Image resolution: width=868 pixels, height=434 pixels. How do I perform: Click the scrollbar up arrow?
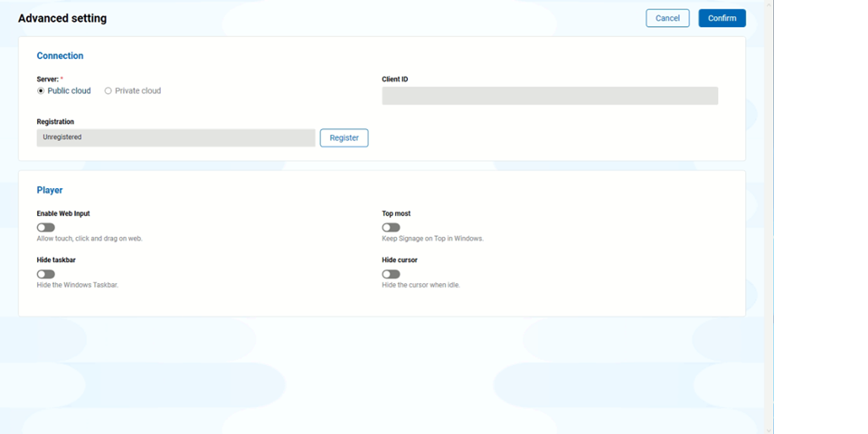(x=769, y=5)
